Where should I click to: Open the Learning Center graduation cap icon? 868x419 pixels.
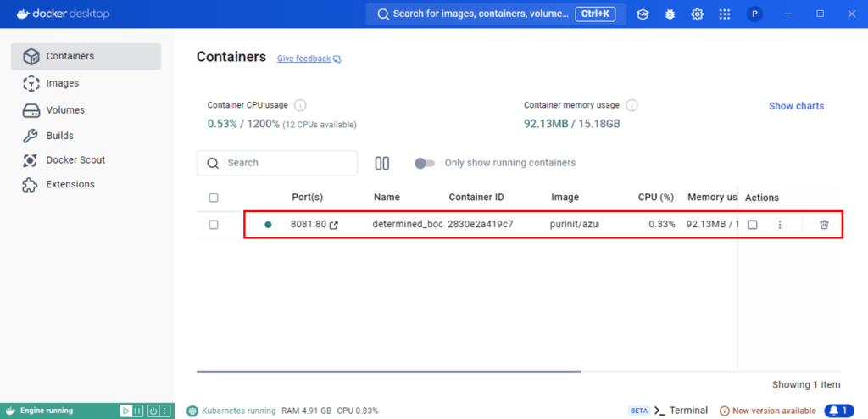pos(643,14)
